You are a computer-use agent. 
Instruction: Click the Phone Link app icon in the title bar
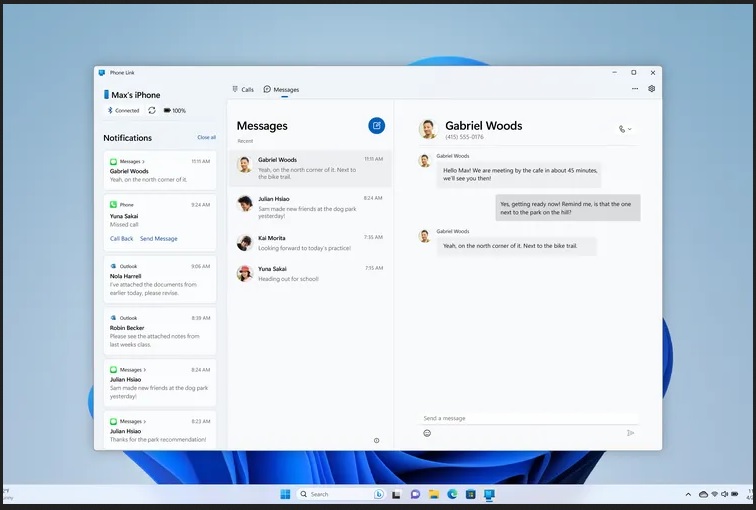tap(102, 73)
